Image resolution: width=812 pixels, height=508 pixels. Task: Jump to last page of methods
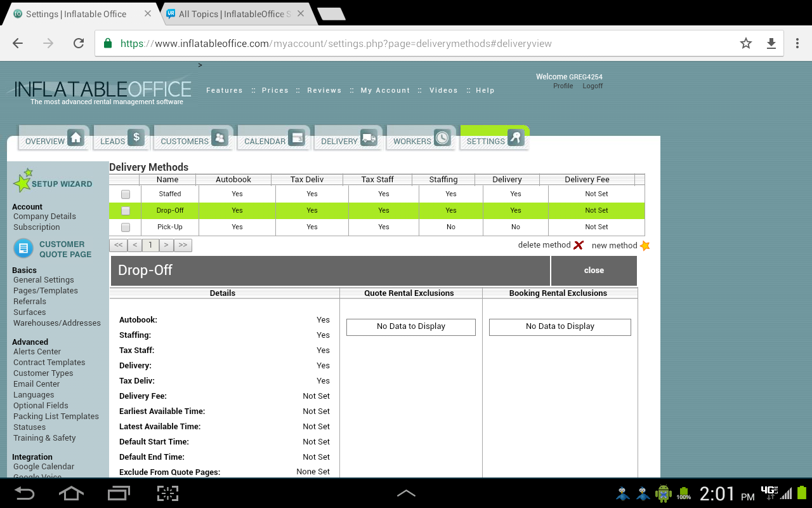[x=183, y=245]
